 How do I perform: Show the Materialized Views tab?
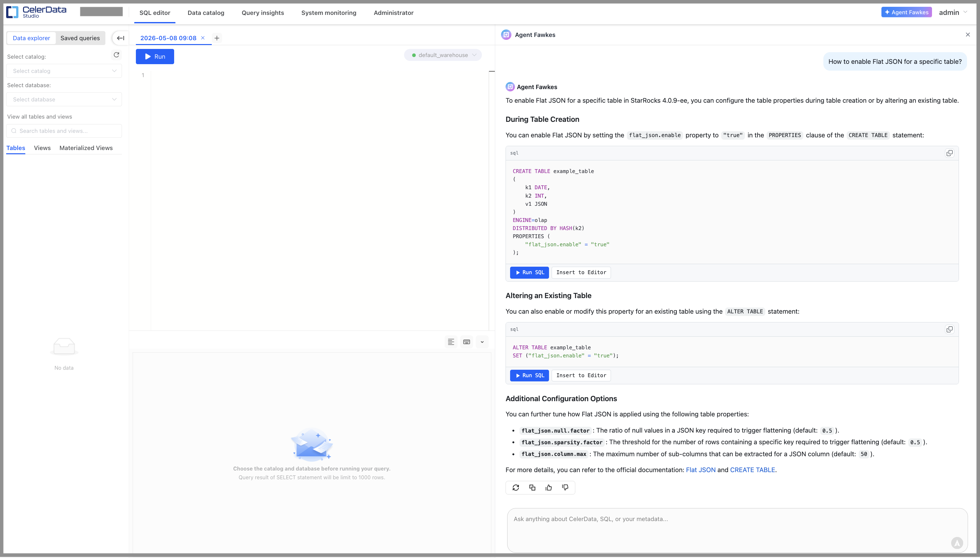(x=86, y=148)
